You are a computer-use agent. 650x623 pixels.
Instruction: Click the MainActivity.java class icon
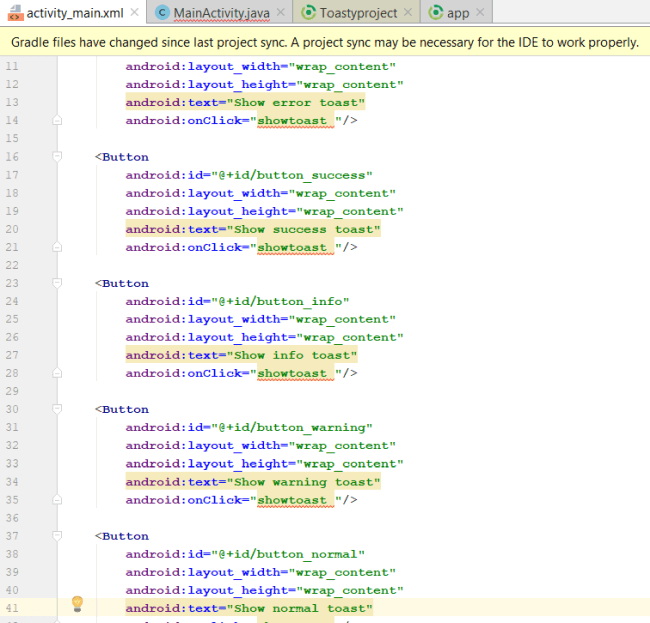tap(162, 13)
